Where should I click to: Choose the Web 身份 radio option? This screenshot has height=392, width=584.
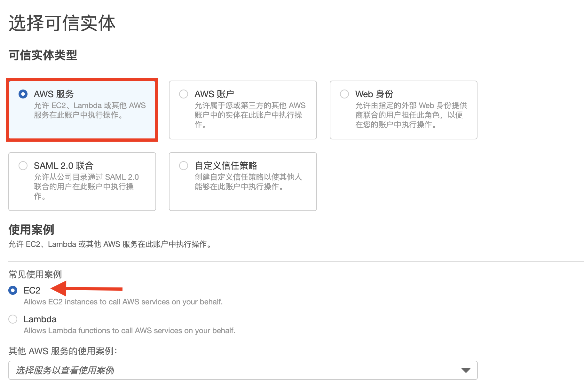pyautogui.click(x=344, y=94)
